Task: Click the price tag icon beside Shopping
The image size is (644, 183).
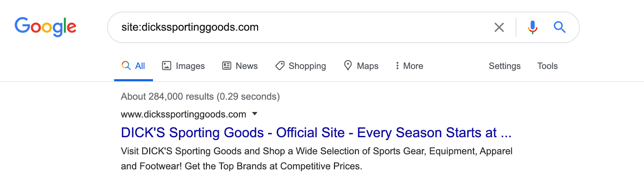Action: [x=280, y=66]
